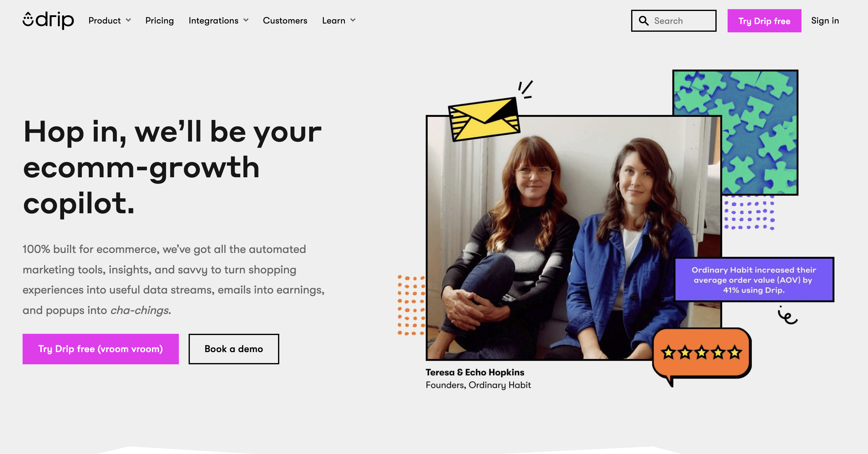The width and height of the screenshot is (868, 454).
Task: Click the magnifying glass search icon
Action: (644, 21)
